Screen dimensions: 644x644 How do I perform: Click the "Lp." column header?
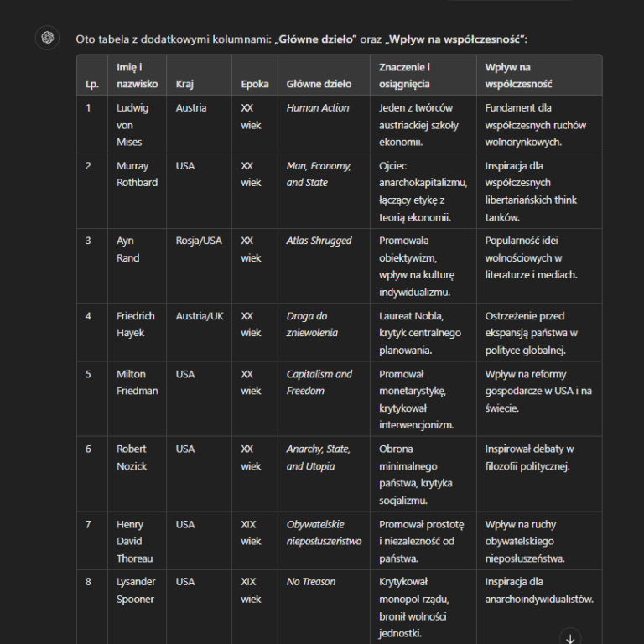[91, 84]
